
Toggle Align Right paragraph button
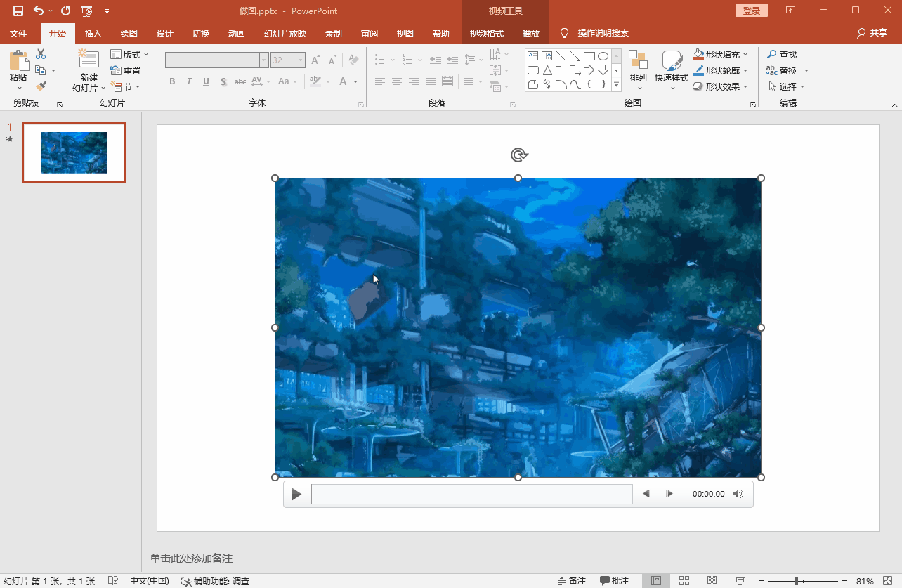click(x=414, y=81)
